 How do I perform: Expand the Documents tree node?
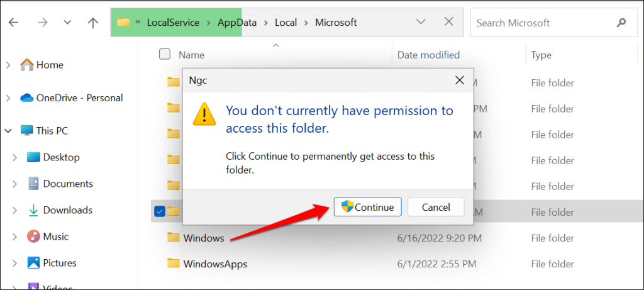[15, 184]
